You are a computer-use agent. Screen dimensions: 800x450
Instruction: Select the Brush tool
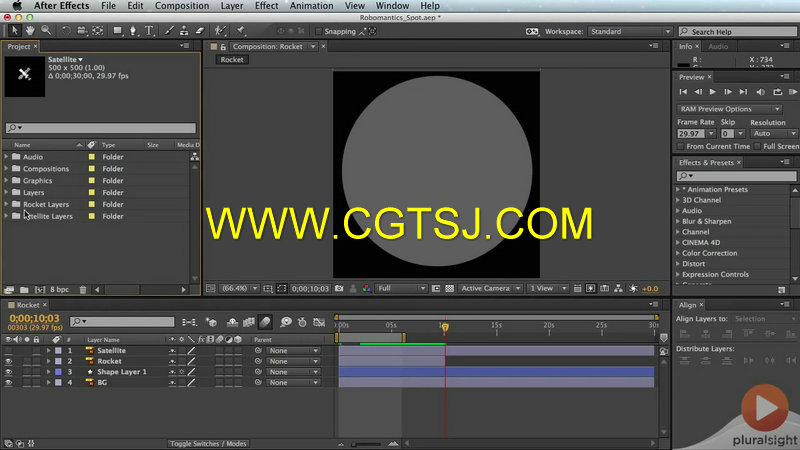tap(169, 31)
